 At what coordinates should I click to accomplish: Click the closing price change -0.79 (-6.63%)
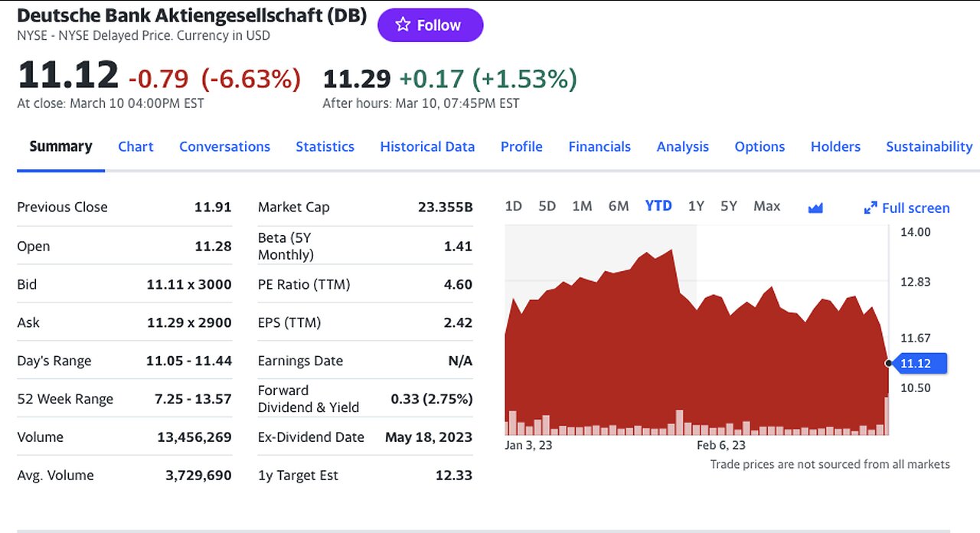214,78
